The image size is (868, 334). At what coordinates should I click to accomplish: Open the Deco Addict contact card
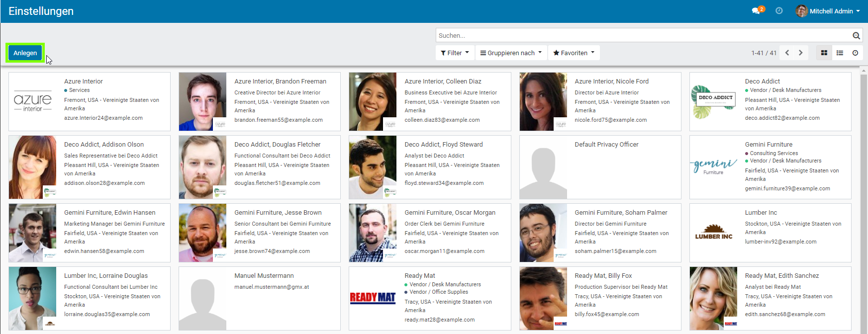coord(770,101)
